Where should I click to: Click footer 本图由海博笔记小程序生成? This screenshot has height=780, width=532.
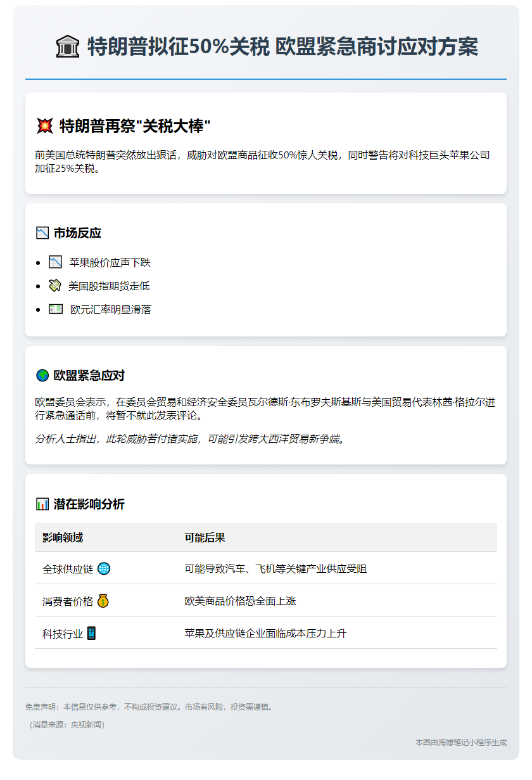click(461, 742)
